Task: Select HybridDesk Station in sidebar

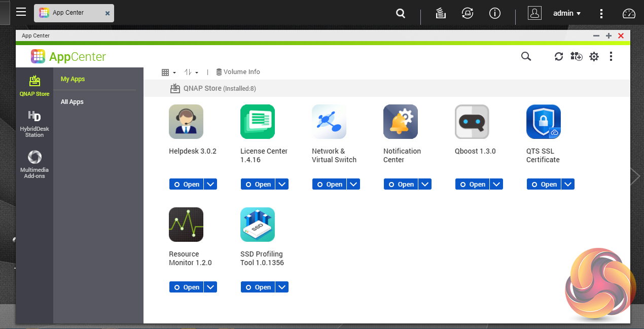Action: (x=34, y=124)
